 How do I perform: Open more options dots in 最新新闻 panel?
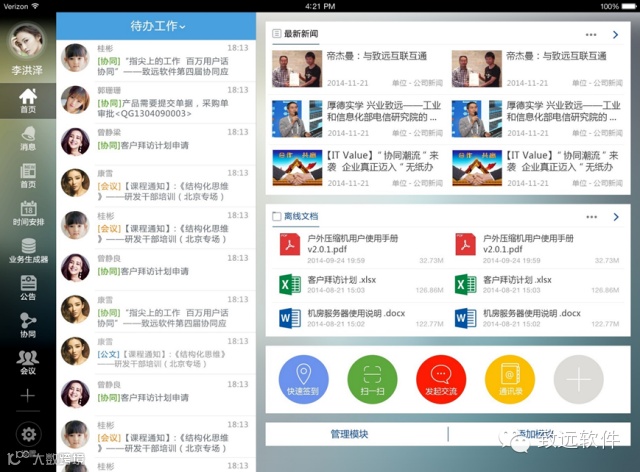591,35
